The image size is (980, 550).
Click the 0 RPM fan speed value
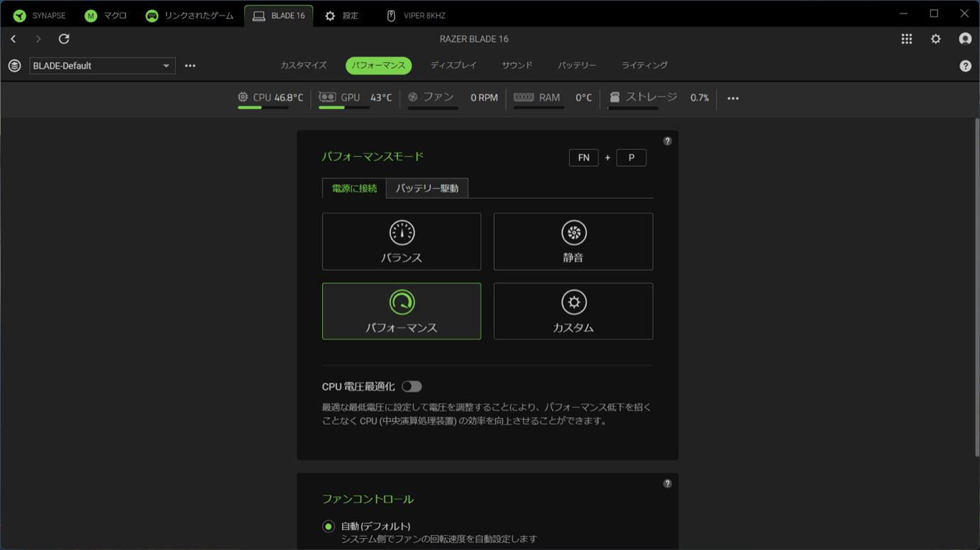click(x=484, y=98)
